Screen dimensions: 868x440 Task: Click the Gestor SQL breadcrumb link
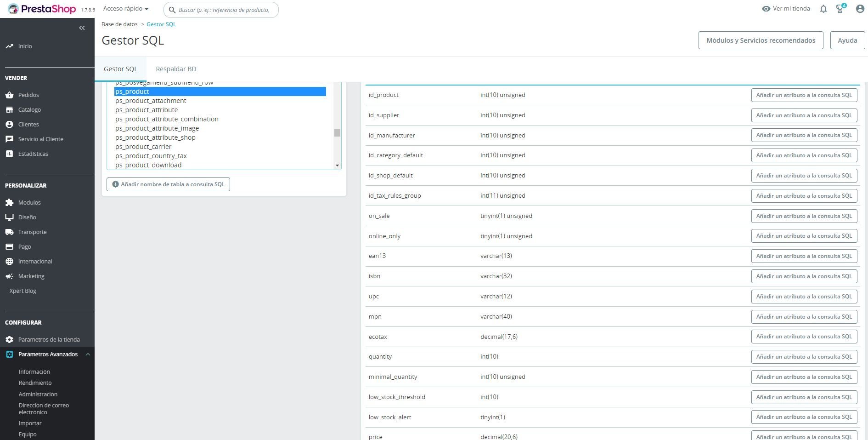pos(161,24)
